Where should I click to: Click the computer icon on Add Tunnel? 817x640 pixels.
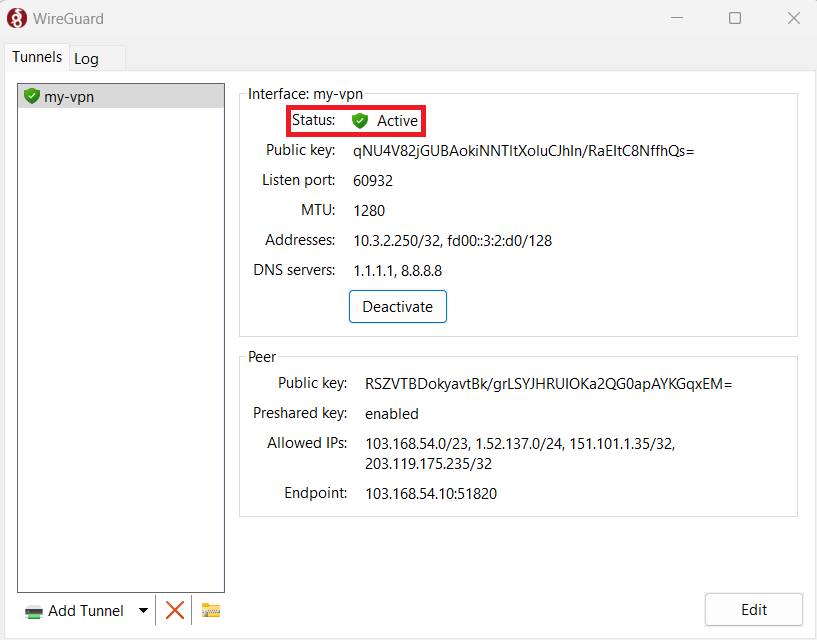[33, 611]
